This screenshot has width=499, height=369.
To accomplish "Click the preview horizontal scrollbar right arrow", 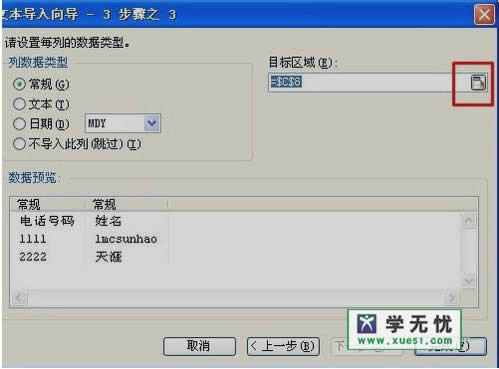I will [452, 298].
